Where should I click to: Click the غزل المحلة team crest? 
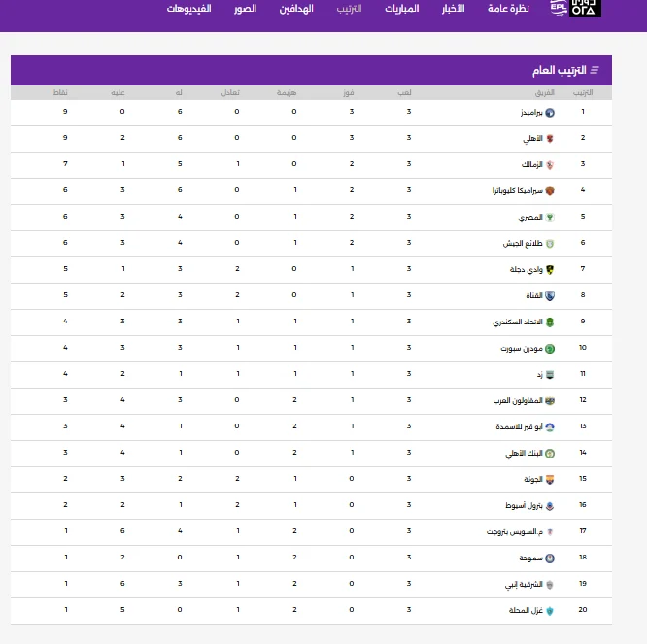550,611
